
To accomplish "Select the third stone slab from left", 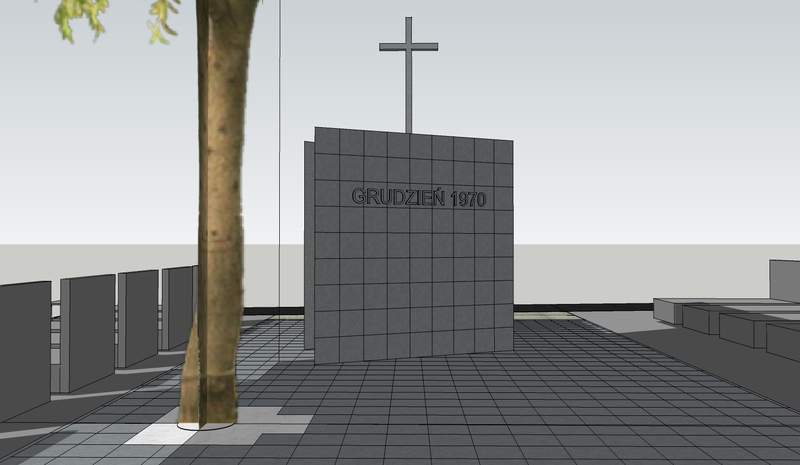I will pyautogui.click(x=138, y=317).
